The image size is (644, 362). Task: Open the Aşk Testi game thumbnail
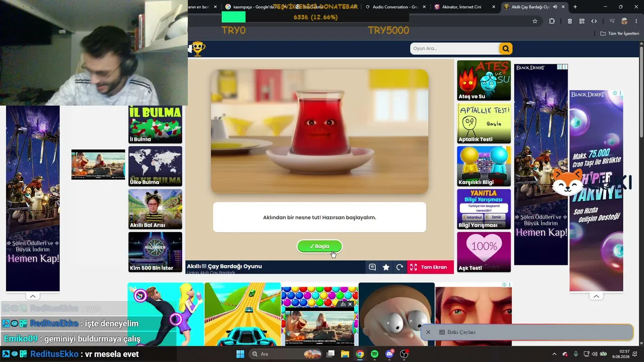point(484,252)
